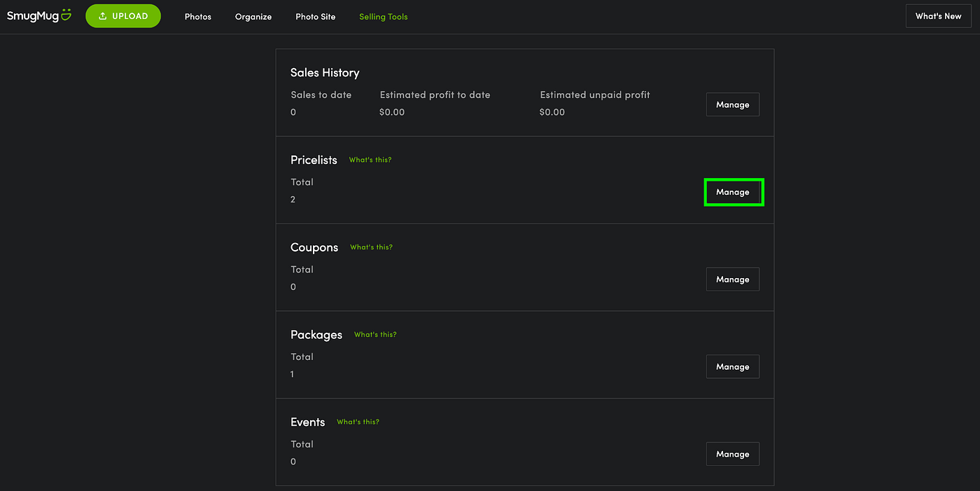Viewport: 980px width, 491px height.
Task: Click Manage next to Events
Action: click(732, 454)
